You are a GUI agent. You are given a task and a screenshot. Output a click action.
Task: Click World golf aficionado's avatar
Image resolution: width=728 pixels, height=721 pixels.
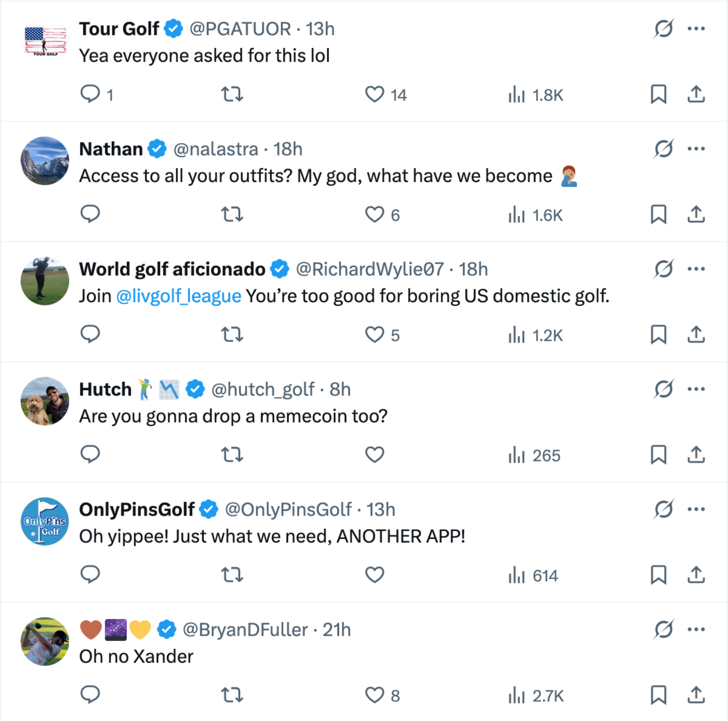pos(45,281)
